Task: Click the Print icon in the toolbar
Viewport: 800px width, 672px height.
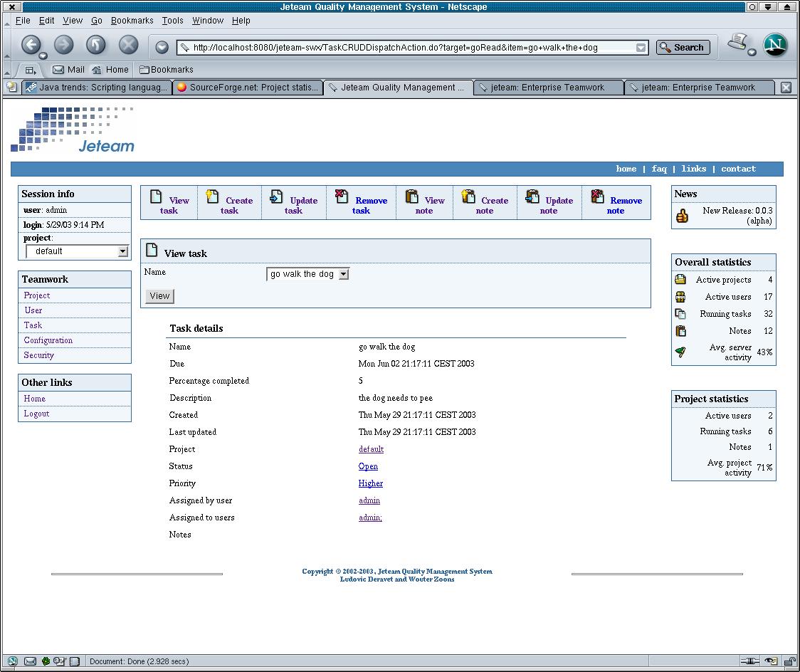Action: 737,43
